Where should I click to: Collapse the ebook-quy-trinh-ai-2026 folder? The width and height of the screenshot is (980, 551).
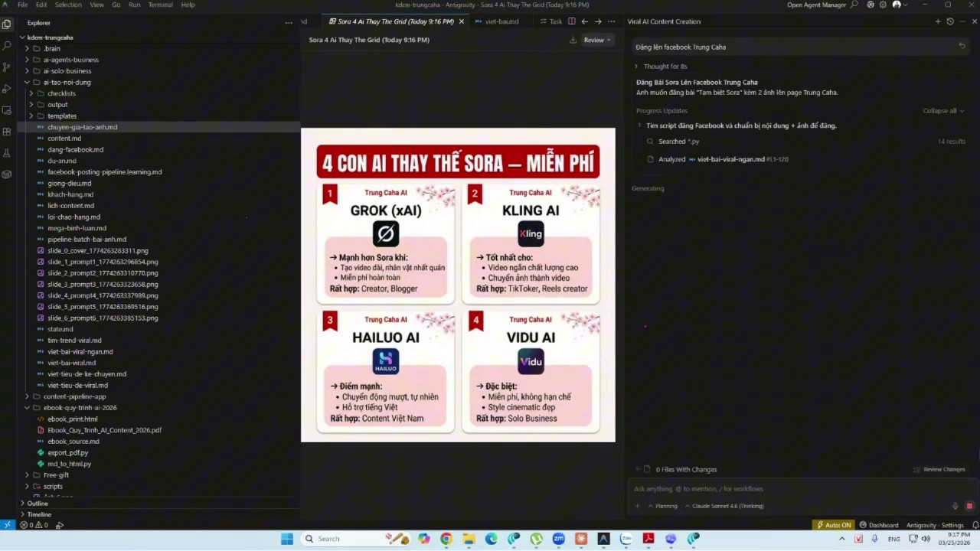pos(80,408)
